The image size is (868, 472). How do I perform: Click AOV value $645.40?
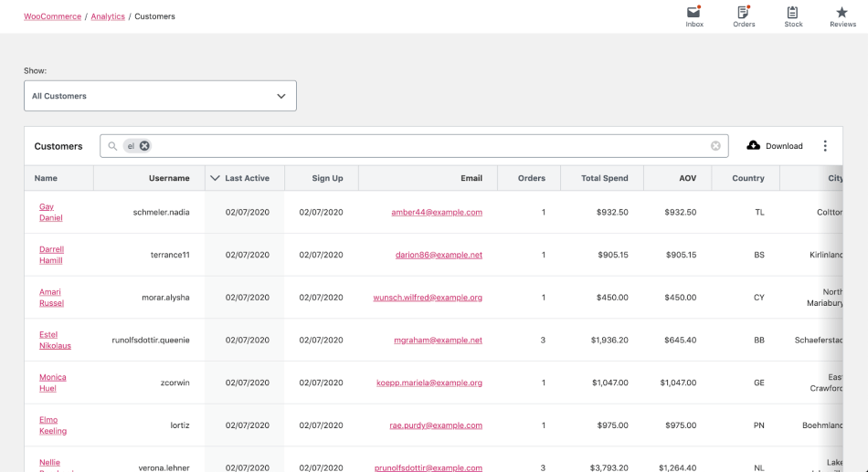[681, 340]
